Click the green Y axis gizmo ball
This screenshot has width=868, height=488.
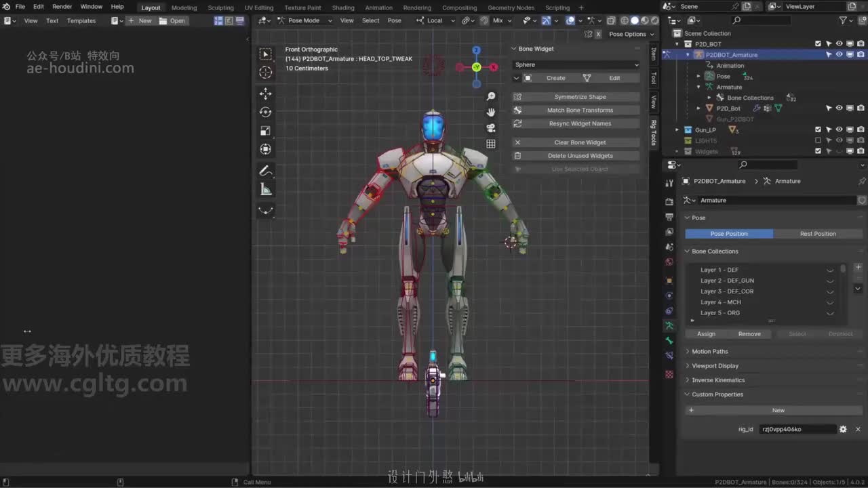[477, 67]
